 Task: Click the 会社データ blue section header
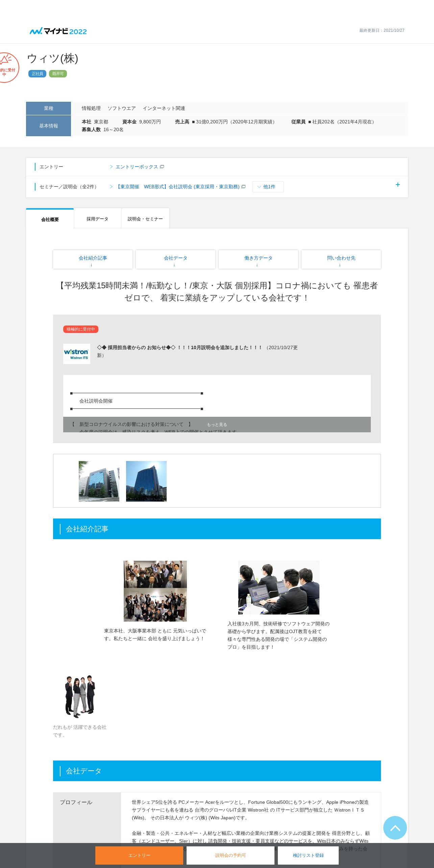click(x=217, y=771)
